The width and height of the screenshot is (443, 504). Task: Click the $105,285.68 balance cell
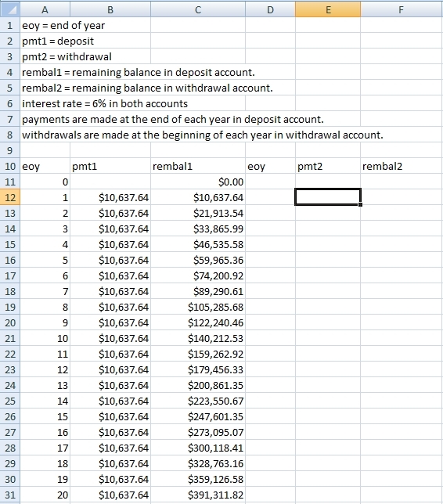tap(198, 307)
